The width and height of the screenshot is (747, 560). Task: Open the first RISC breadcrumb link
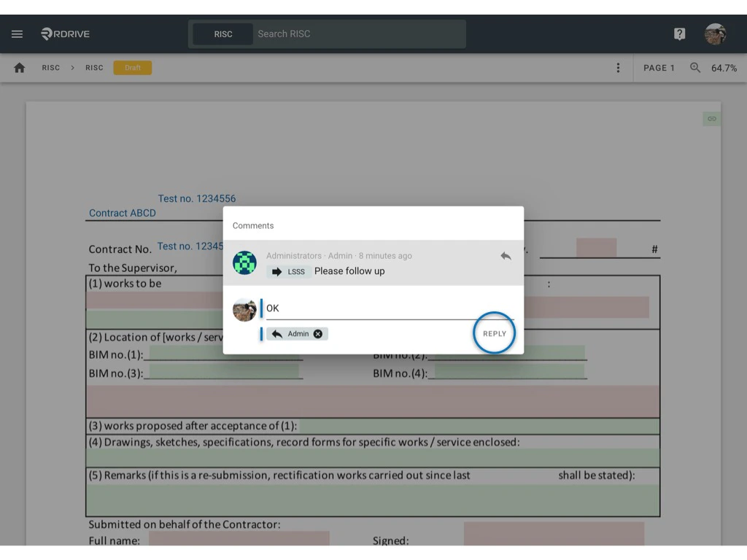tap(51, 68)
